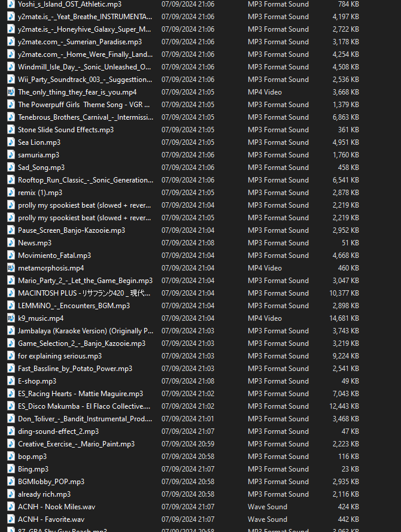Screen dimensions: 401x532
Task: Click the 23 KB size of Bing.mp3
Action: (350, 469)
